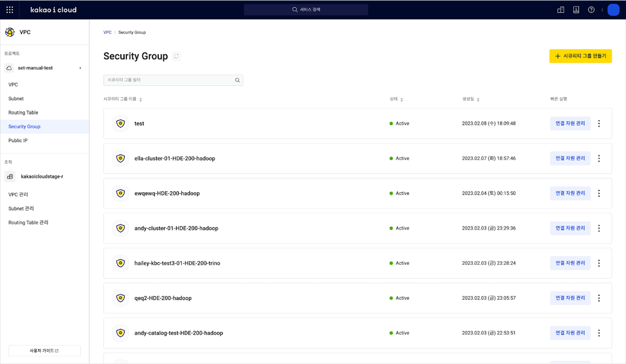The height and width of the screenshot is (364, 626).
Task: Click shield icon of ella-cluster-01-HDE-200-hadoop
Action: pos(121,159)
